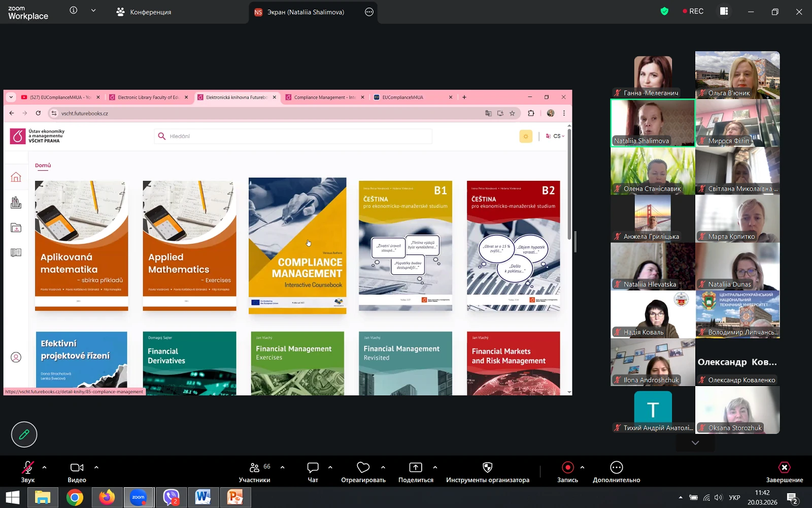
Task: Click the yellow theme toggle swatch
Action: 526,136
